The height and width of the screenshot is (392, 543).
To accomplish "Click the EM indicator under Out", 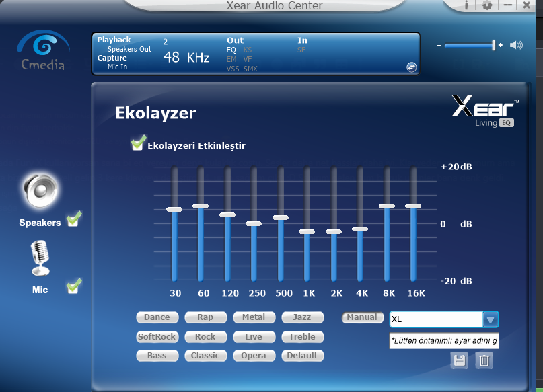I will (x=231, y=59).
